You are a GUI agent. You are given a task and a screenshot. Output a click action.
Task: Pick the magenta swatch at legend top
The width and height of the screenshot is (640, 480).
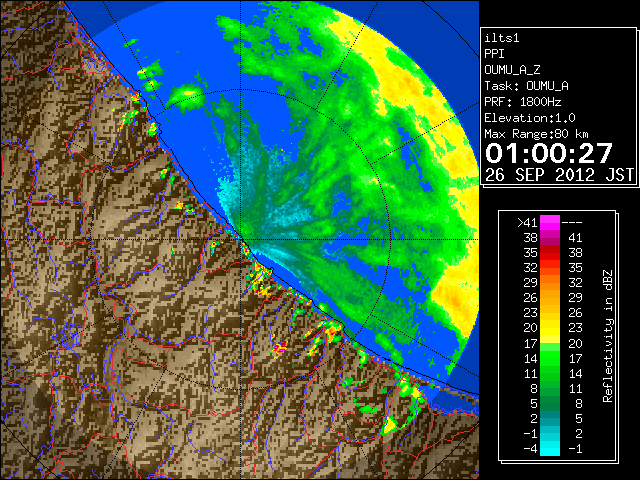tap(550, 223)
